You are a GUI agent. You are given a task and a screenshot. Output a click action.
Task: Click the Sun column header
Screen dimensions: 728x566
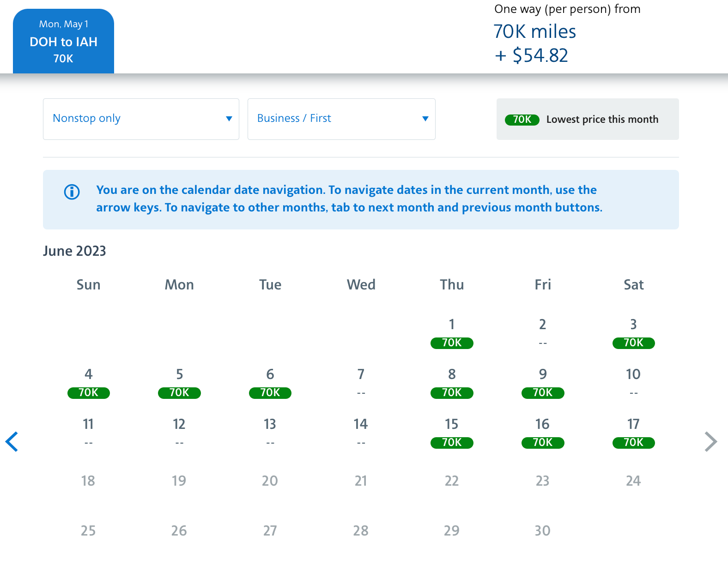88,284
